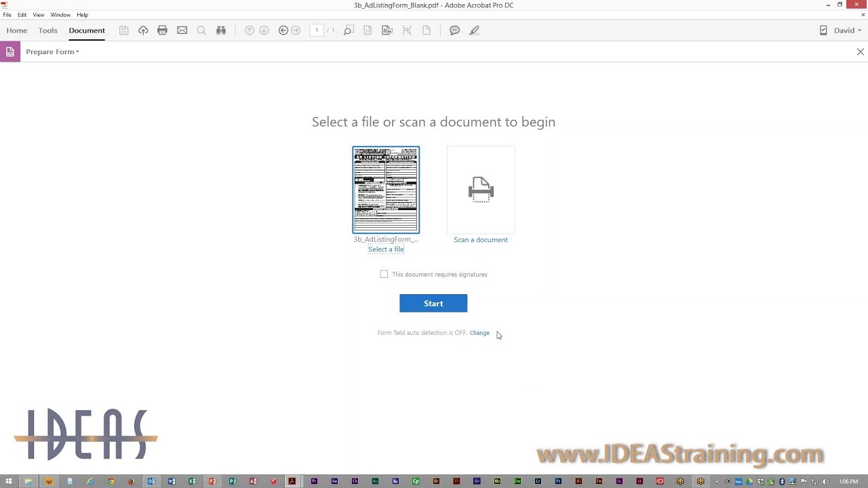The height and width of the screenshot is (488, 868).
Task: Click the blue Start button
Action: (433, 303)
